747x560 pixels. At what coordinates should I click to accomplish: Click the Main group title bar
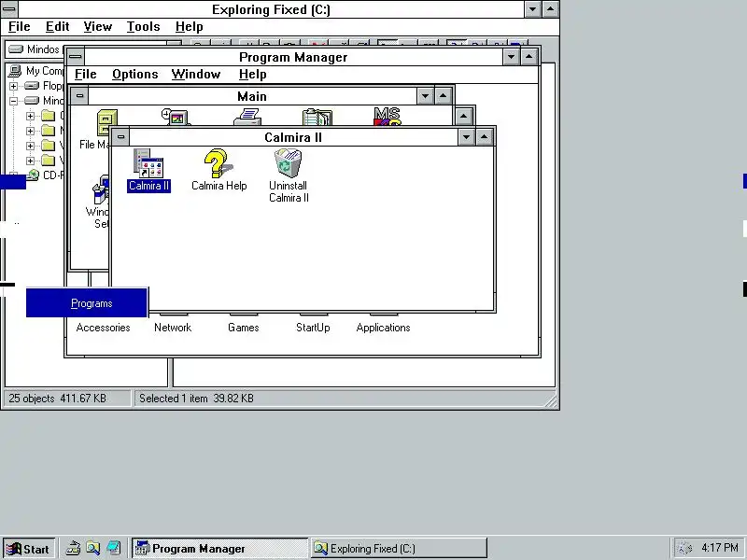252,96
